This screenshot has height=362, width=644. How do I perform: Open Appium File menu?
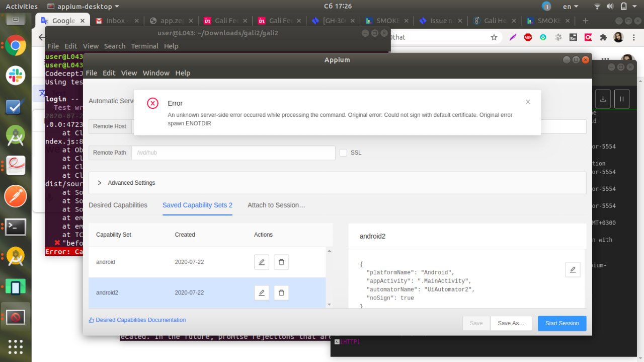click(92, 73)
